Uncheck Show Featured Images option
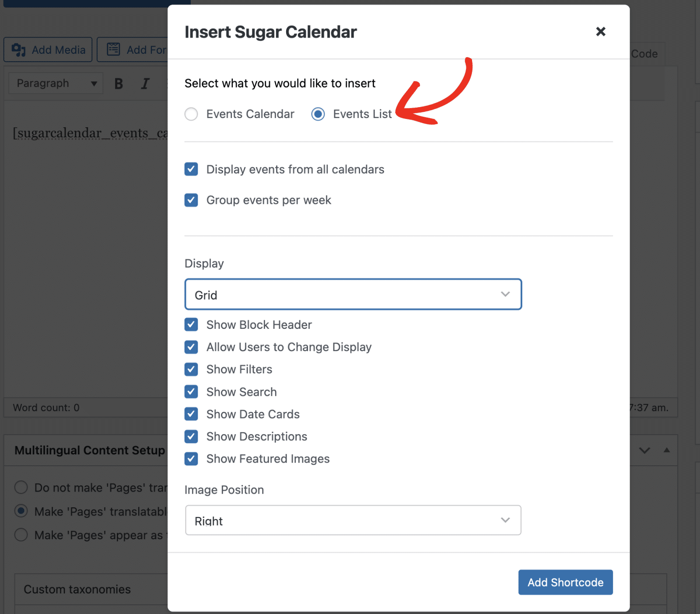Viewport: 700px width, 614px height. [x=191, y=459]
